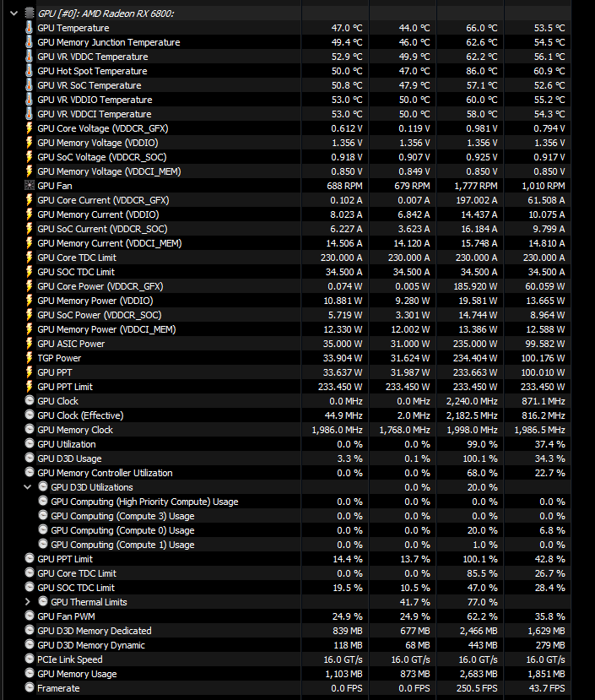Select the GPU SOC TDC Limit 34.500 A row
Viewport: 595px width, 700px height.
(297, 272)
